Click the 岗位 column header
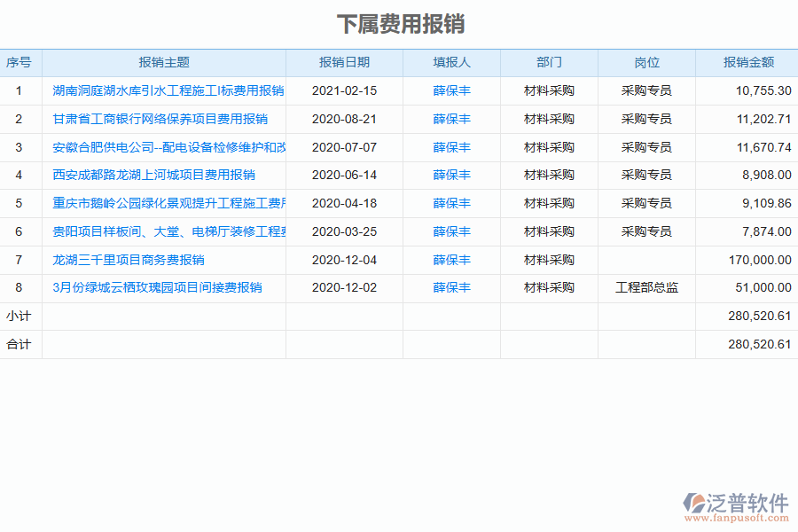 pyautogui.click(x=646, y=62)
